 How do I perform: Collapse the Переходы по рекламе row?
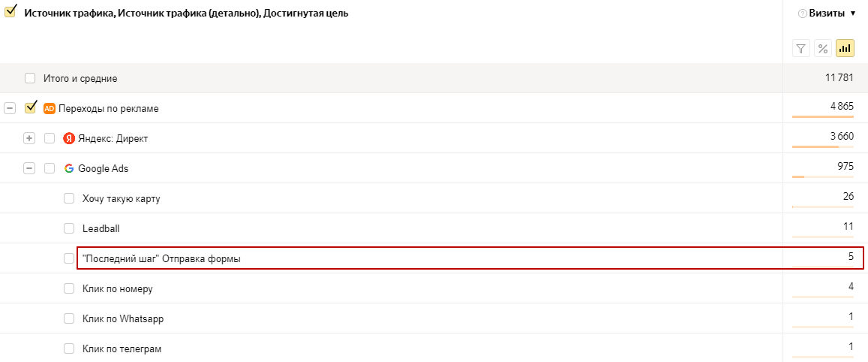click(x=10, y=109)
